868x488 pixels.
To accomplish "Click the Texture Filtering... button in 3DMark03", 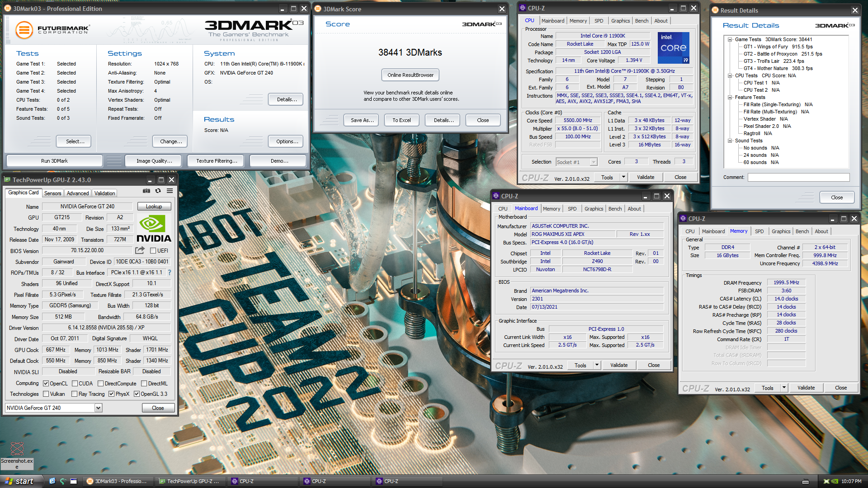I will 217,161.
